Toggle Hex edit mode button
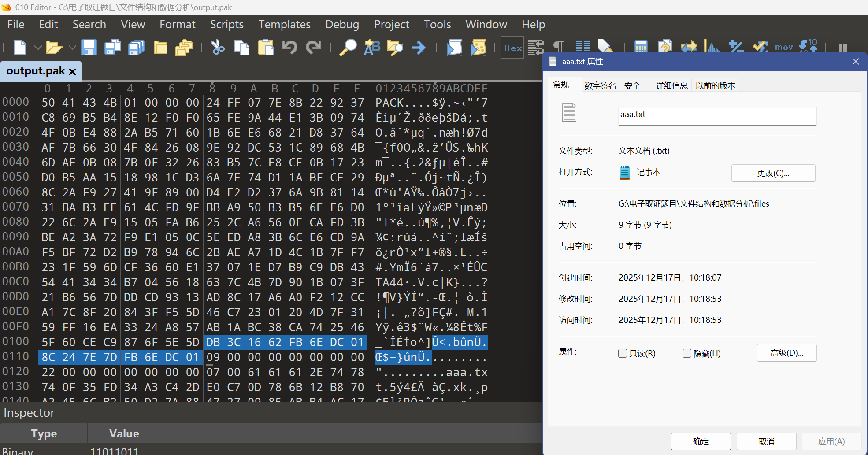This screenshot has width=868, height=455. tap(512, 48)
